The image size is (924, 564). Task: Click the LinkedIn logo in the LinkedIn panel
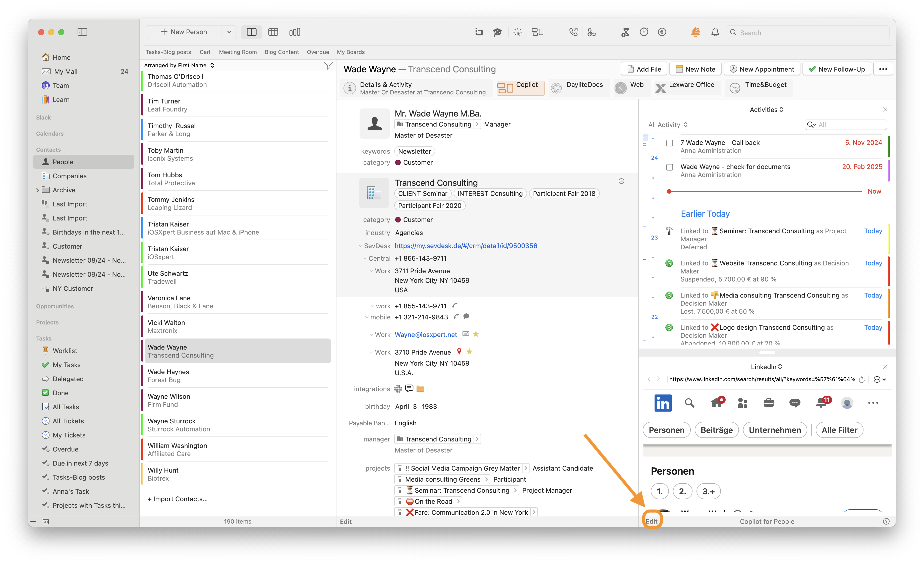click(x=663, y=403)
